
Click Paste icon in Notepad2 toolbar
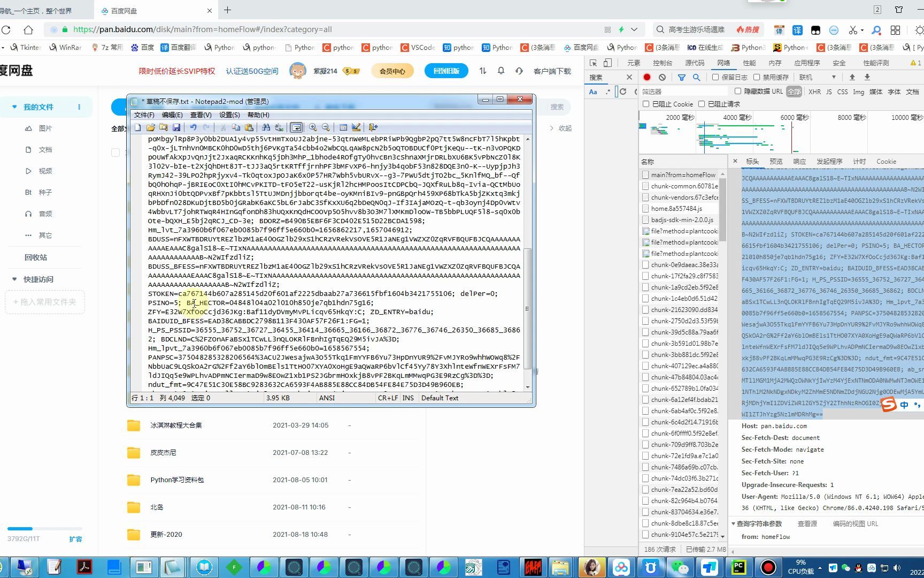click(x=249, y=127)
